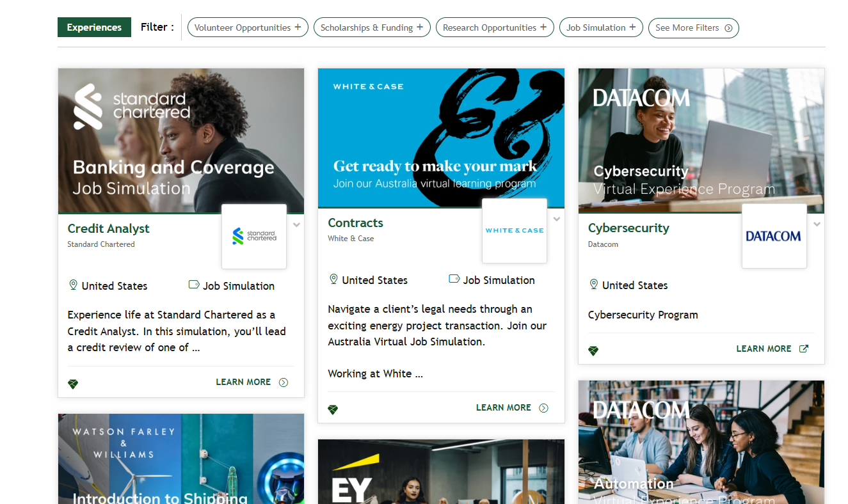Click the Standard Chartered logo thumbnail
Image resolution: width=848 pixels, height=504 pixels.
[254, 237]
